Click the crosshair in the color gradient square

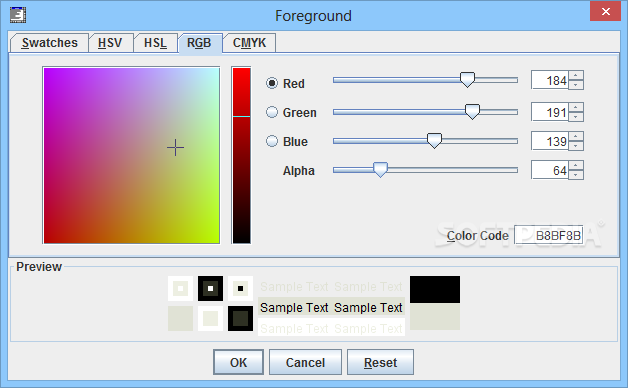(175, 148)
